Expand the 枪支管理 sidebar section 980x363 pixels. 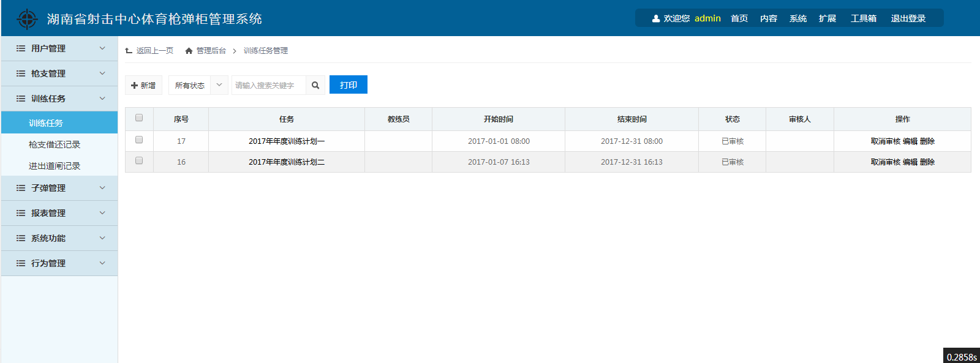(x=59, y=73)
